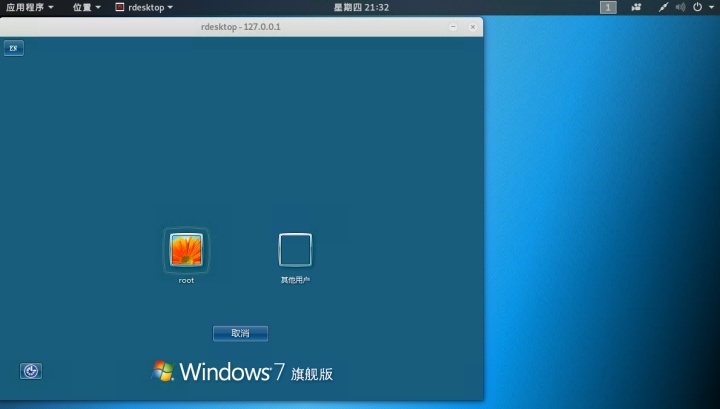Click the accessibility/users icon in top bar
720x409 pixels.
click(x=636, y=7)
